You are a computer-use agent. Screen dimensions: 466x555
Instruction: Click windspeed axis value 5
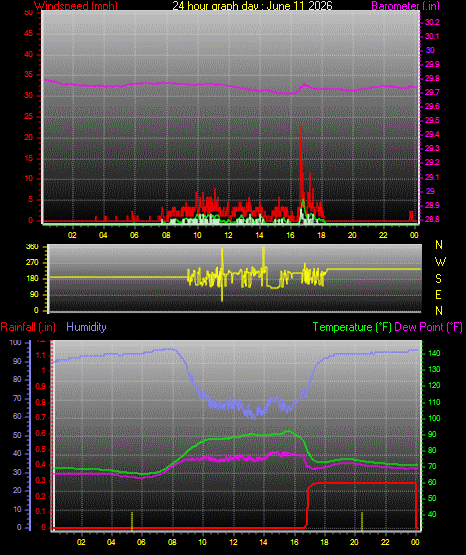coord(30,199)
